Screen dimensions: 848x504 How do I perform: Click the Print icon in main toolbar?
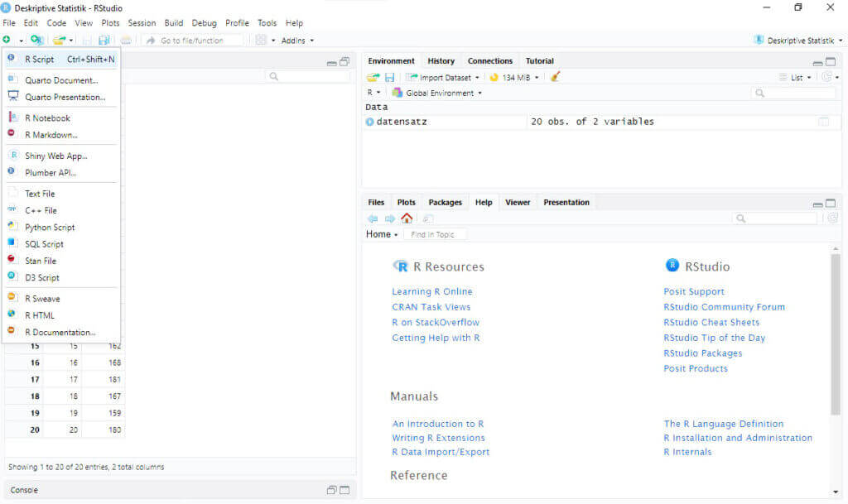coord(126,40)
